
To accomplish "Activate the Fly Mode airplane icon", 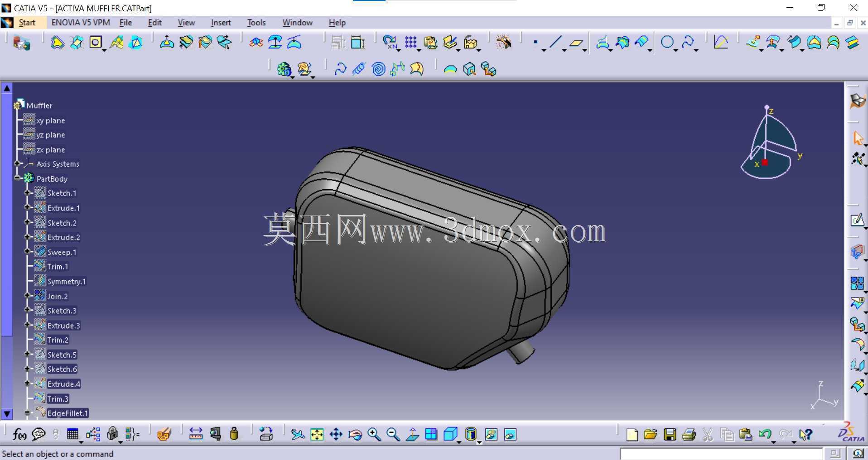I will [x=298, y=435].
